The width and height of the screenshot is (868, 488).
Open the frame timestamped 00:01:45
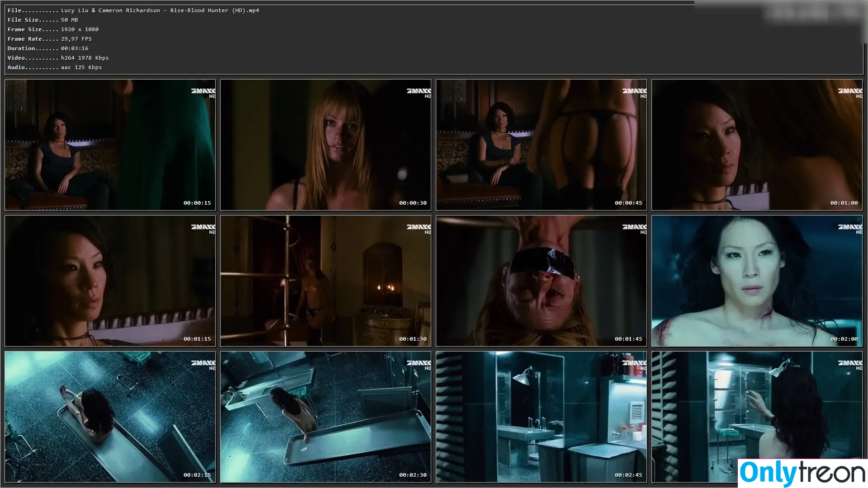click(542, 281)
